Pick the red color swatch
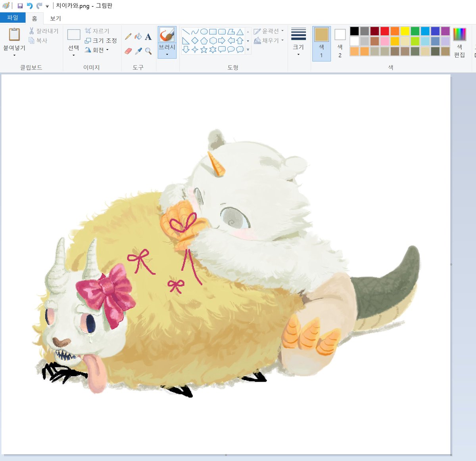 click(x=385, y=31)
